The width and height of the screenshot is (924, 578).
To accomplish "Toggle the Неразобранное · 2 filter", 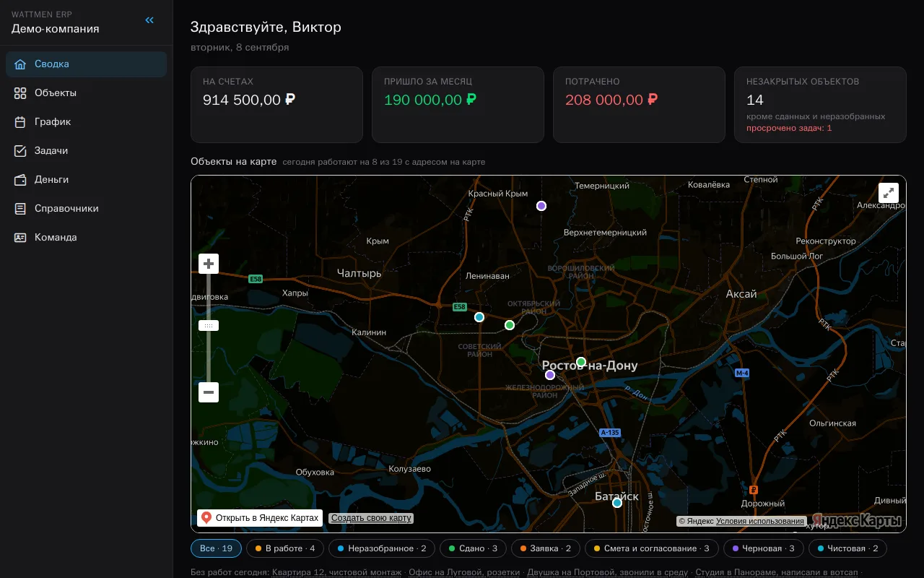I will [382, 548].
